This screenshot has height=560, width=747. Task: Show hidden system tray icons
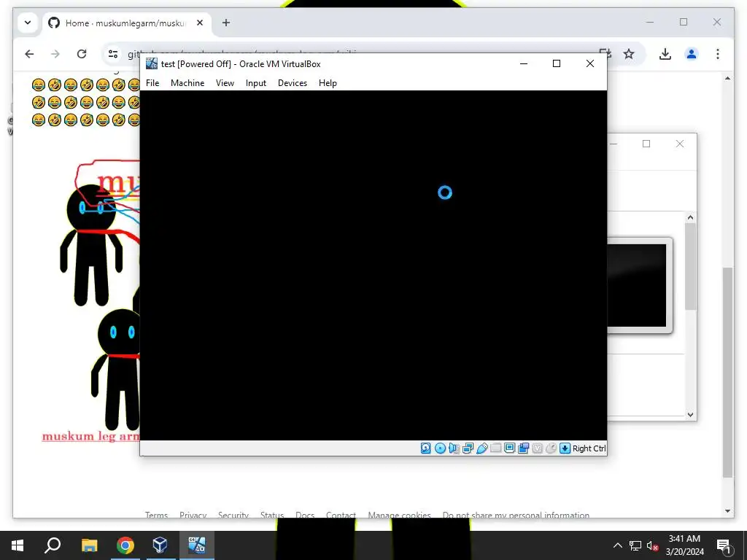pyautogui.click(x=617, y=545)
